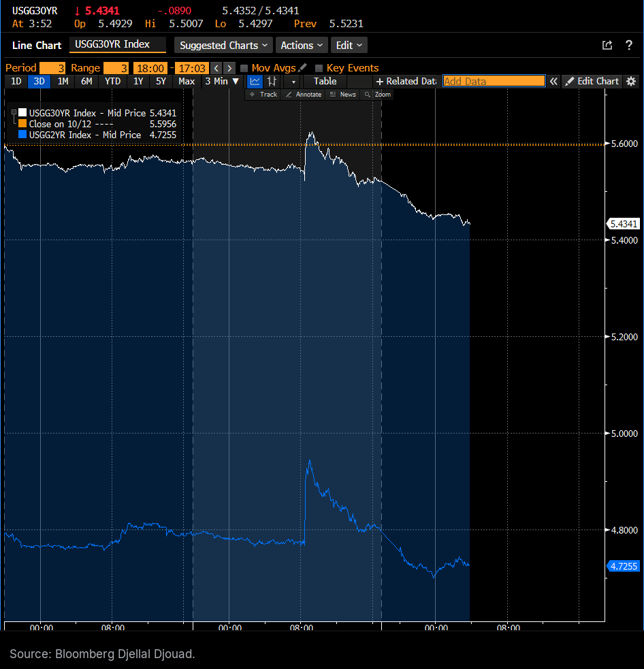Viewport: 644px width, 669px height.
Task: Click Related Data button
Action: point(406,81)
